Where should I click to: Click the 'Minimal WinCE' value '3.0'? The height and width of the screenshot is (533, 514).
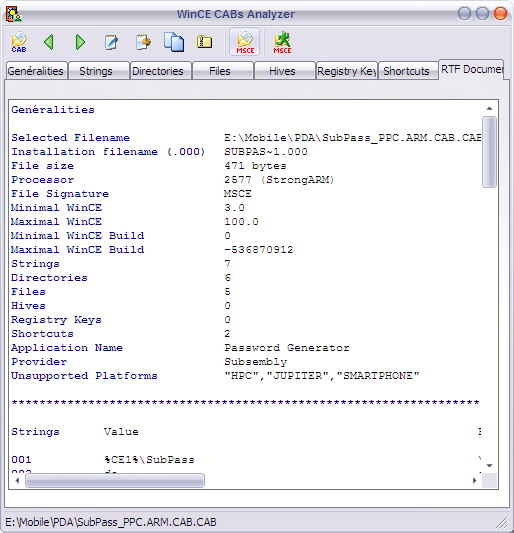[235, 208]
